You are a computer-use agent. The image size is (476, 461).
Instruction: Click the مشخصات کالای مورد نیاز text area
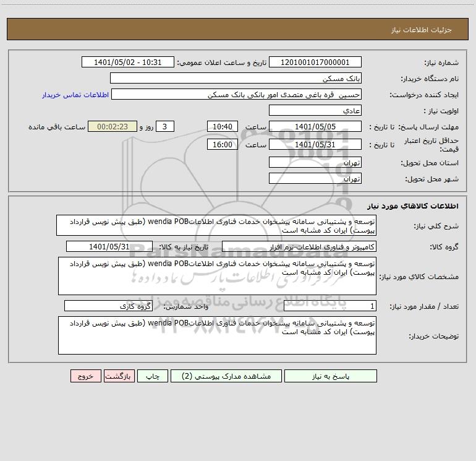point(217,276)
